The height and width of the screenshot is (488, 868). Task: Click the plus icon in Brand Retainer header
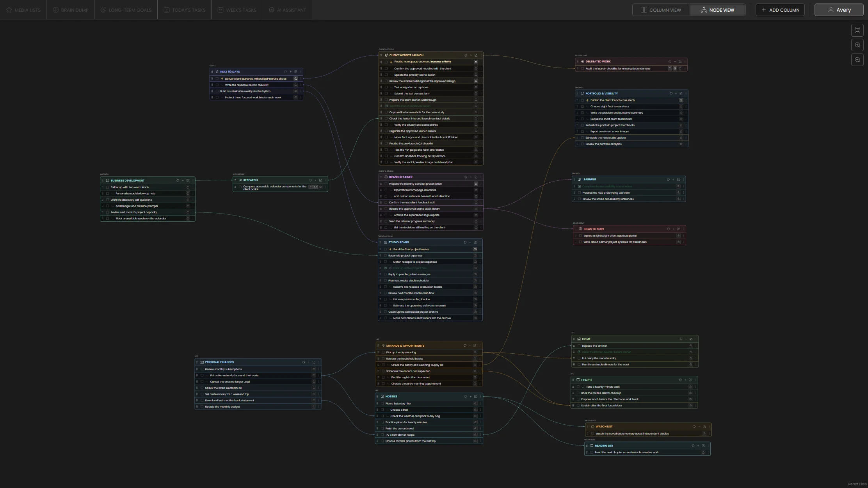point(471,177)
